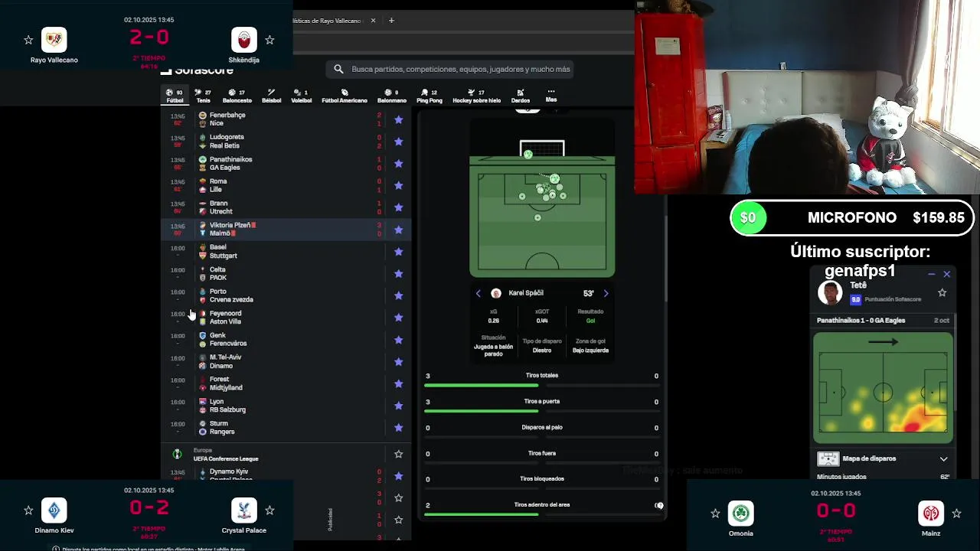This screenshot has width=980, height=551.
Task: Click the Crystal Palace team crest
Action: pos(244,510)
